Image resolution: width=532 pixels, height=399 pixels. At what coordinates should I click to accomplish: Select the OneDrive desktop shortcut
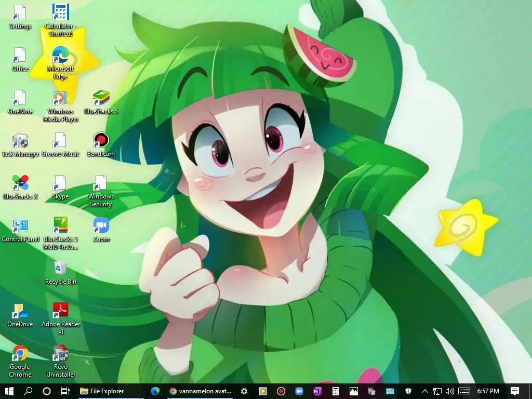(20, 315)
